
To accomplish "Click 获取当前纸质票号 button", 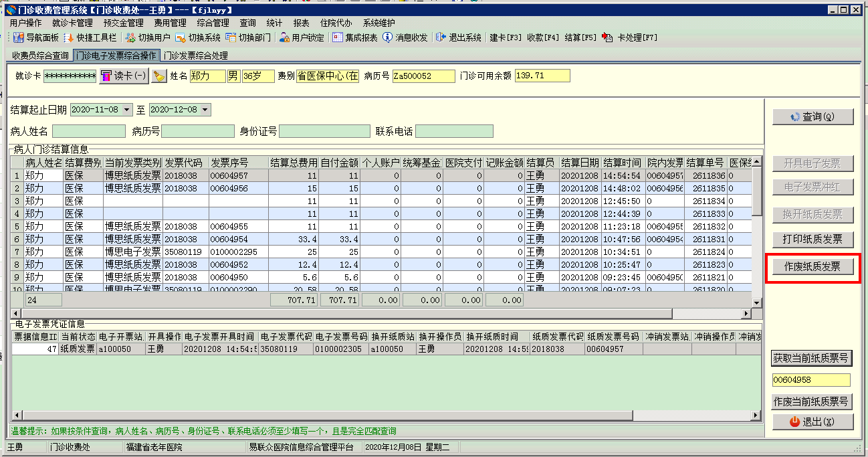I will (x=812, y=358).
